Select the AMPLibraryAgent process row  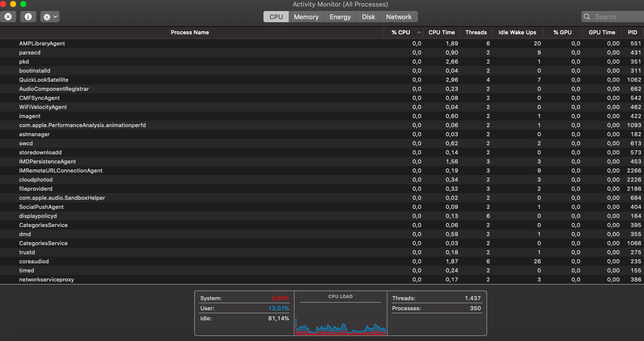point(42,43)
